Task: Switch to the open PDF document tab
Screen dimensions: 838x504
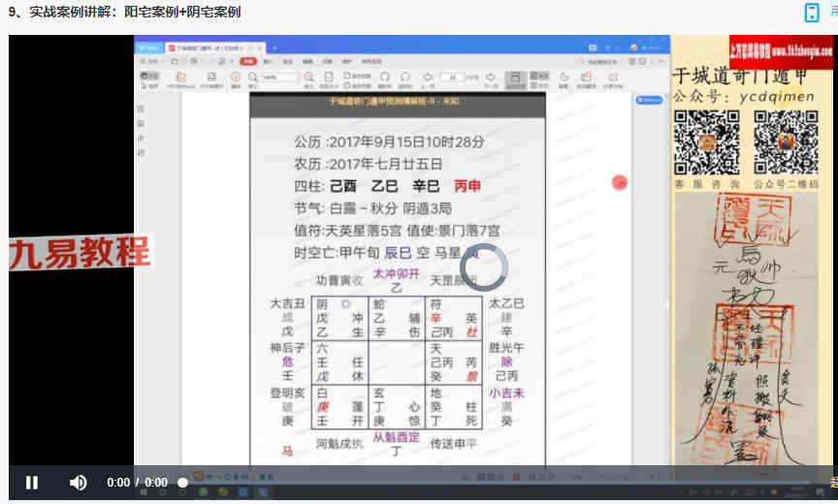Action: coord(215,48)
